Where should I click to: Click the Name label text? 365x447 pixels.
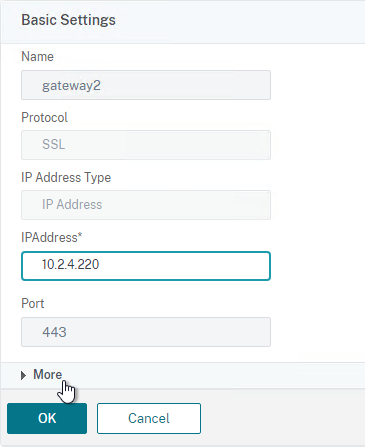[37, 57]
